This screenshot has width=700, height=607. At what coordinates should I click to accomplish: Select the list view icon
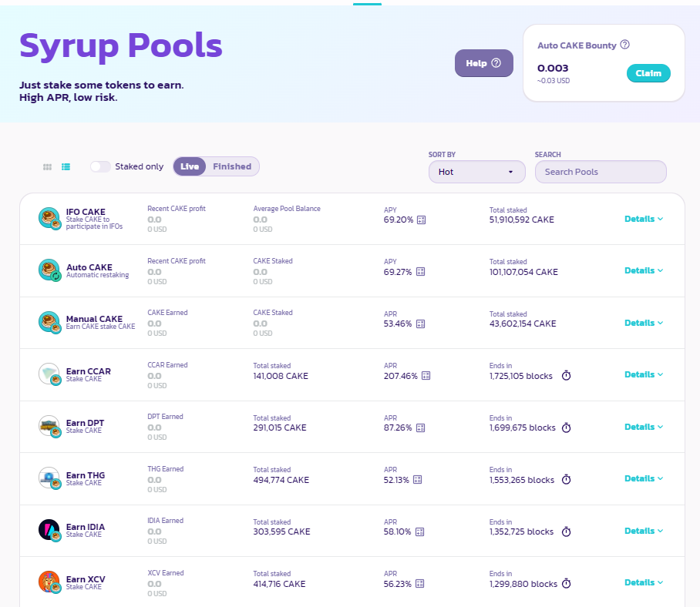(x=66, y=167)
